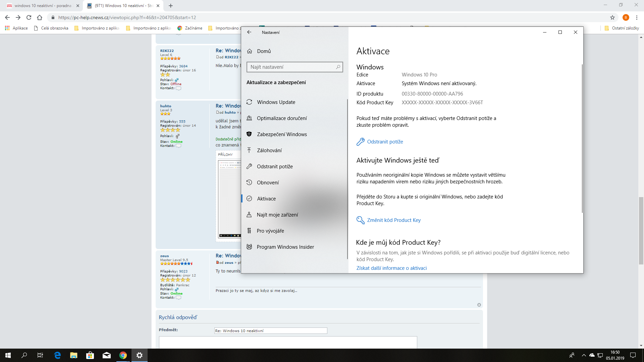Open Zabezpečení Windows shield item
Screen dimensions: 644x362
(281, 134)
